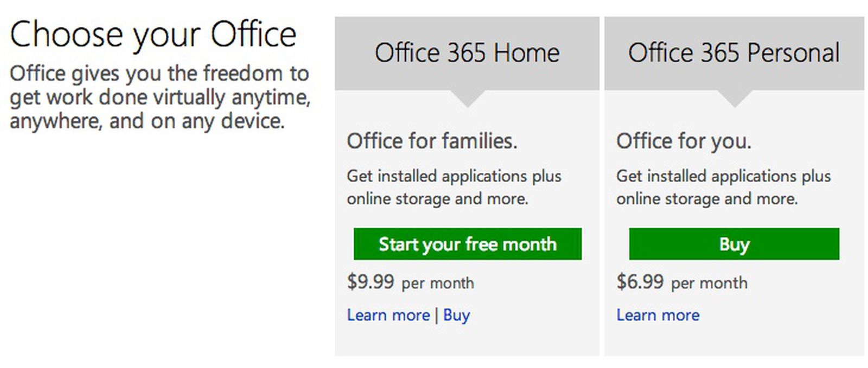Select the Office 365 Home pricing card
Image resolution: width=868 pixels, height=368 pixels.
467,184
